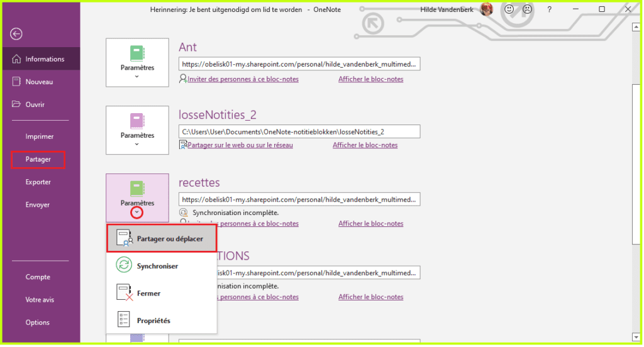
Task: Click Partager sur le web ou sur le réseau
Action: pos(240,145)
